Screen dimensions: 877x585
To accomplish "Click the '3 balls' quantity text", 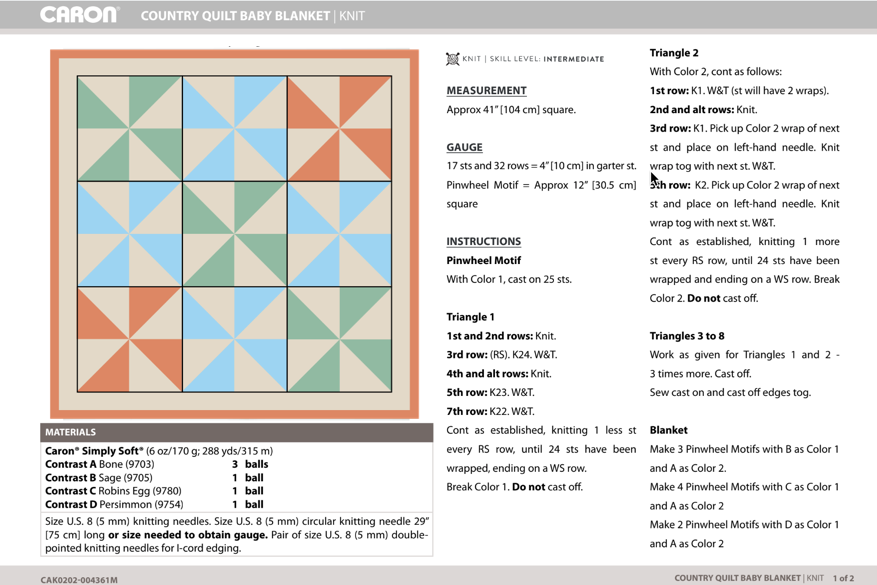I will 250,464.
